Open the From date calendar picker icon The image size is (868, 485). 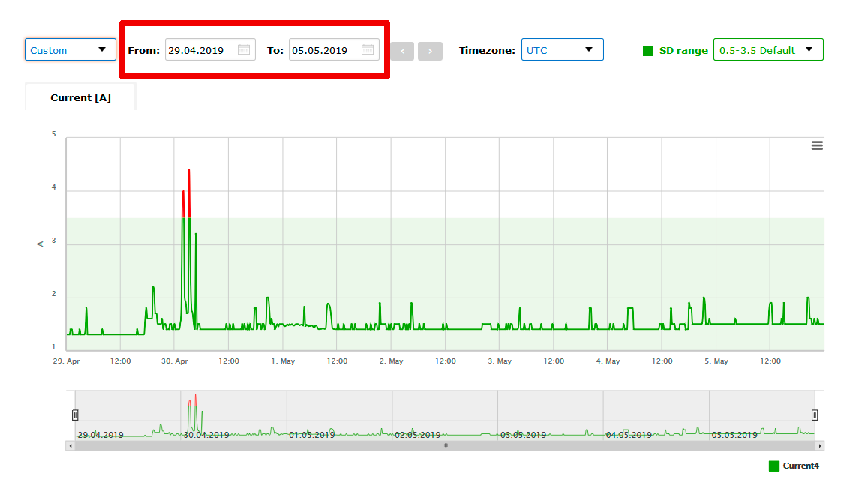(x=244, y=49)
